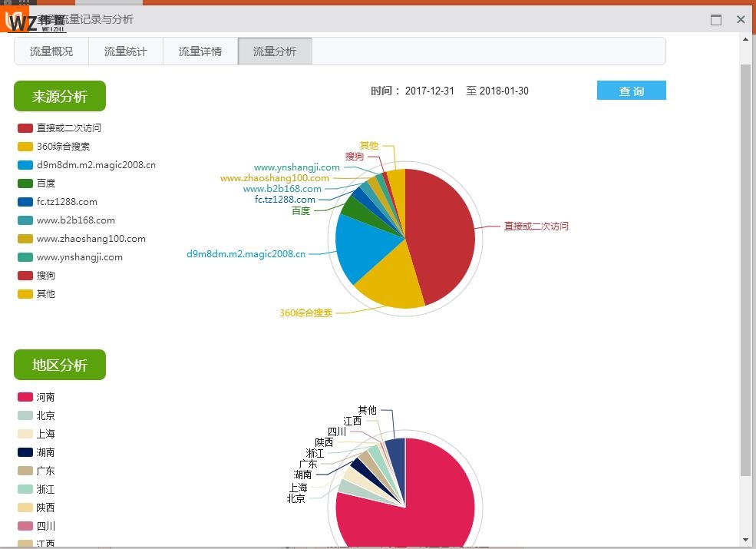Toggle the 河南 region legend swatch
Screen dimensions: 756x549
click(x=25, y=397)
